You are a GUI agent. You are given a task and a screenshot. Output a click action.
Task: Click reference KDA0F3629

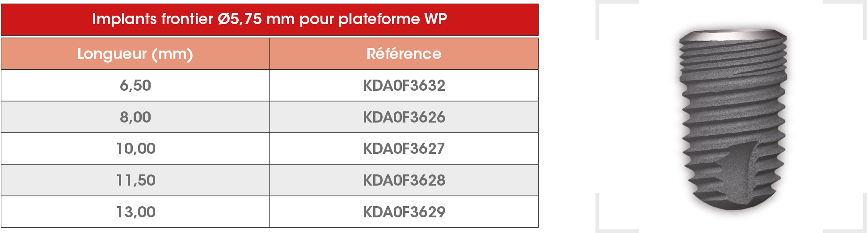click(404, 212)
